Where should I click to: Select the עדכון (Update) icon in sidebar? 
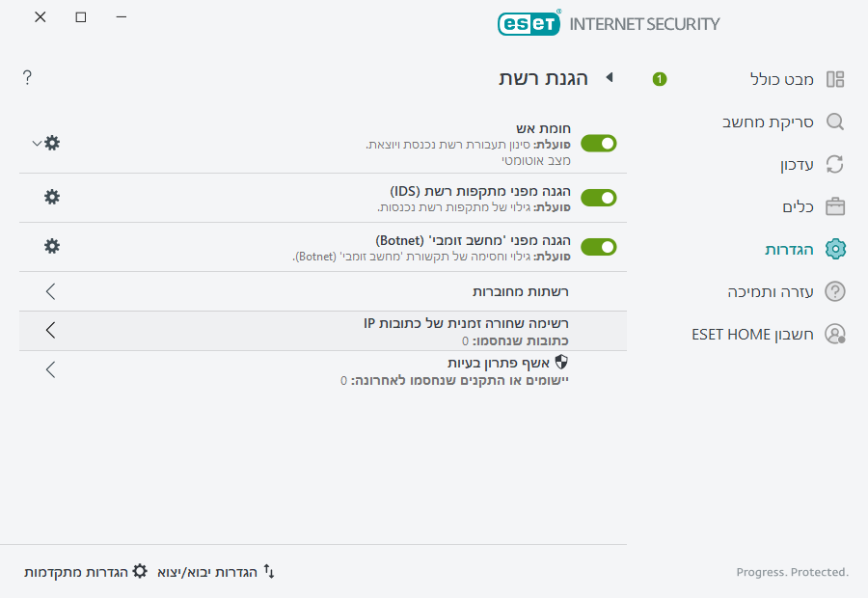click(837, 164)
